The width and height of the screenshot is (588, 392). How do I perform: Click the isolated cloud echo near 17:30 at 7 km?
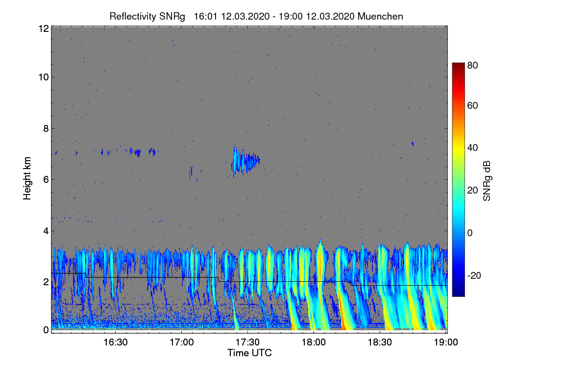coord(245,160)
